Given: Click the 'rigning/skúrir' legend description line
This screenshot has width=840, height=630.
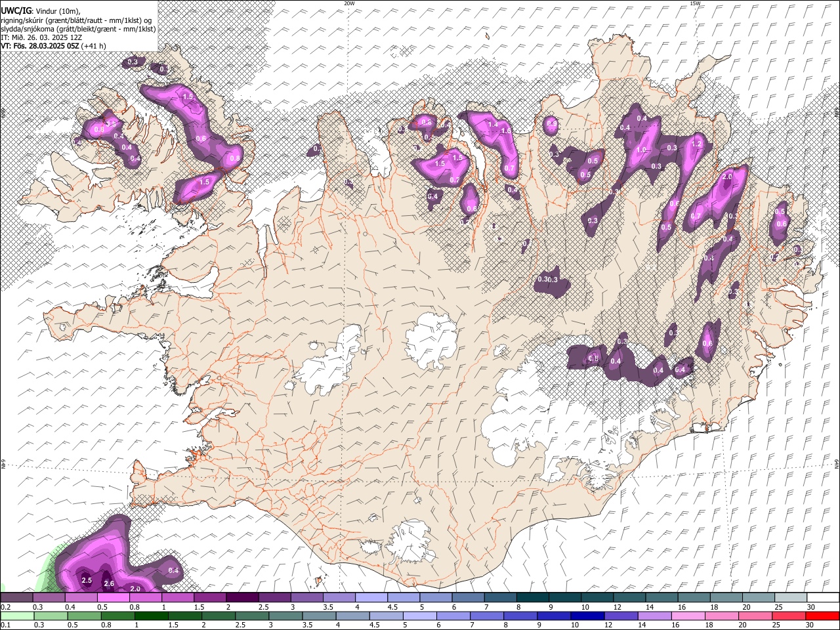Looking at the screenshot, I should coord(76,20).
